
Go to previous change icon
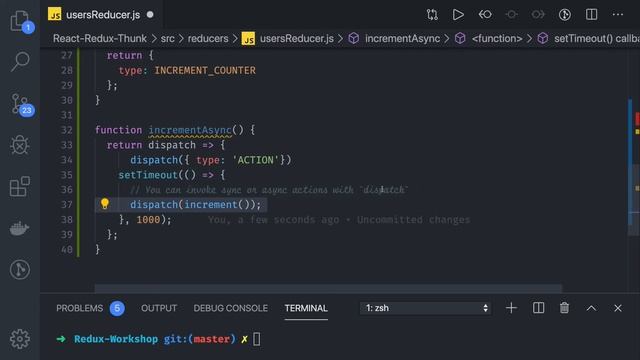(x=485, y=15)
